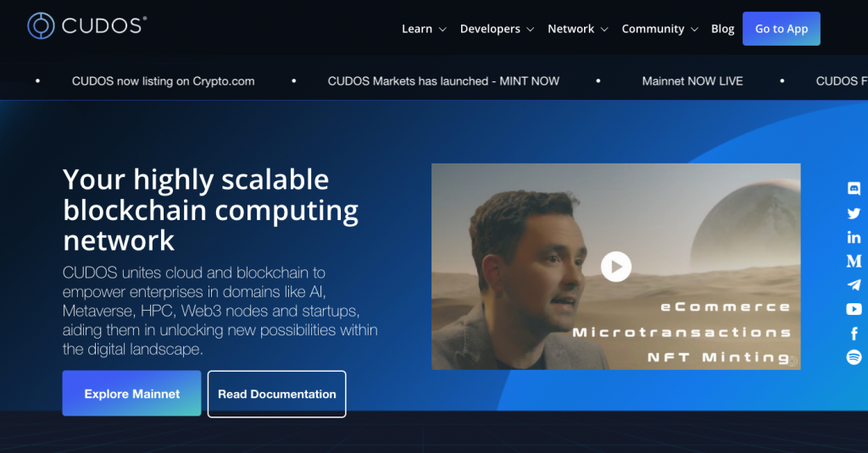Screen dimensions: 868x453
Task: Open "CUDOS Markets has launched" ticker link
Action: [443, 80]
